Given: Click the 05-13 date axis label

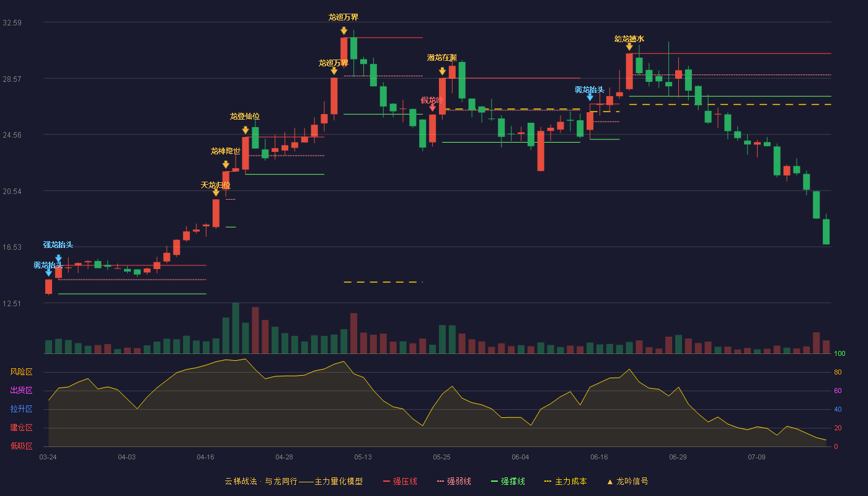Looking at the screenshot, I should click(x=363, y=457).
